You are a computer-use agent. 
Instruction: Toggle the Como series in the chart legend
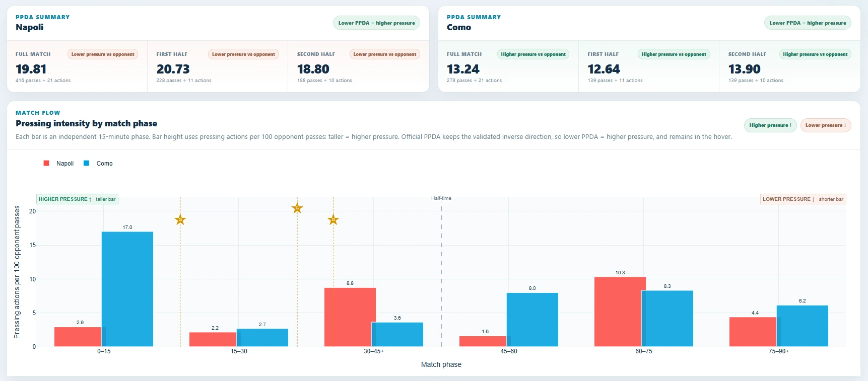point(98,164)
